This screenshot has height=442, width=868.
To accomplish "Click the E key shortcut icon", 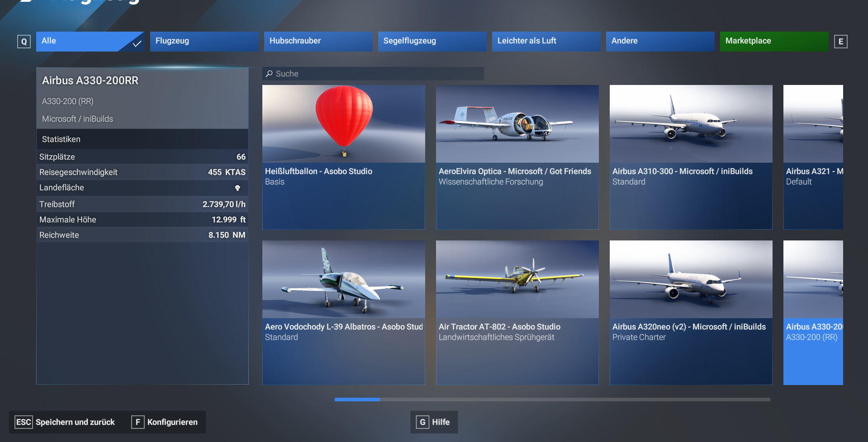I will [841, 42].
